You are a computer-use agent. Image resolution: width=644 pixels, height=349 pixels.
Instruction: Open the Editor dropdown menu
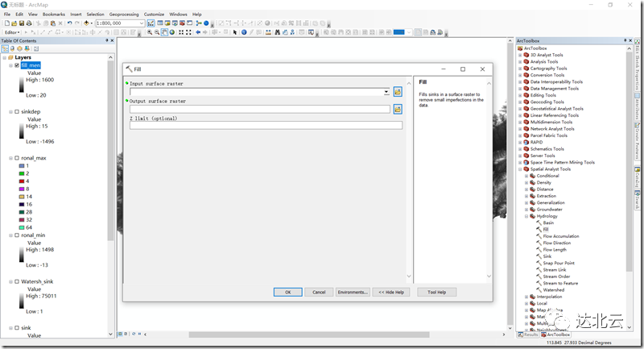point(12,32)
